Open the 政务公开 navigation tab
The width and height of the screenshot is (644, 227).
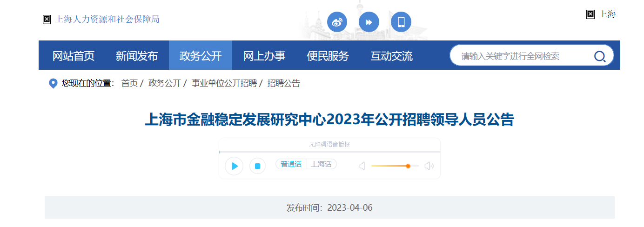(x=201, y=56)
